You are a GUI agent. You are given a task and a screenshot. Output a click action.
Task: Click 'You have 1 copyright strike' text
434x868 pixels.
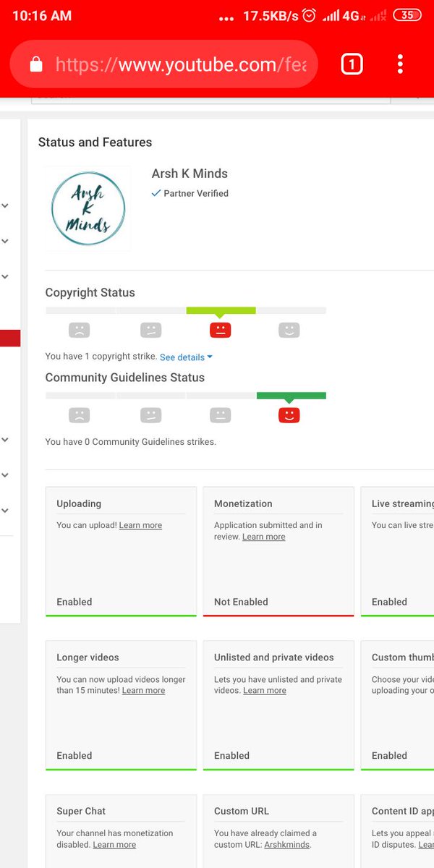[101, 357]
